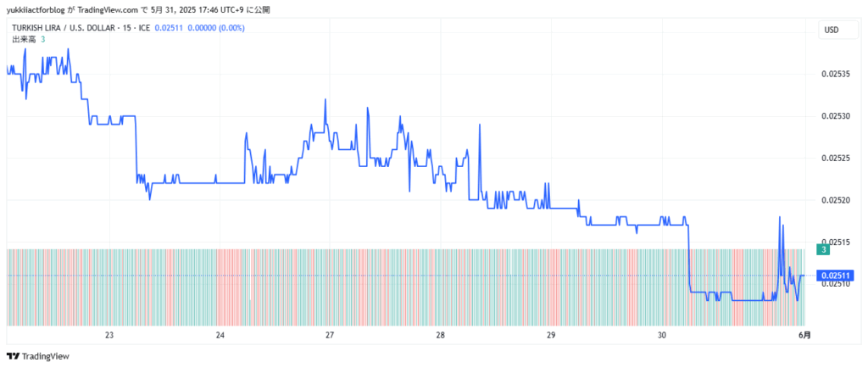This screenshot has height=368, width=868.
Task: Click the 0.00000 (0.00%) change value
Action: (216, 28)
